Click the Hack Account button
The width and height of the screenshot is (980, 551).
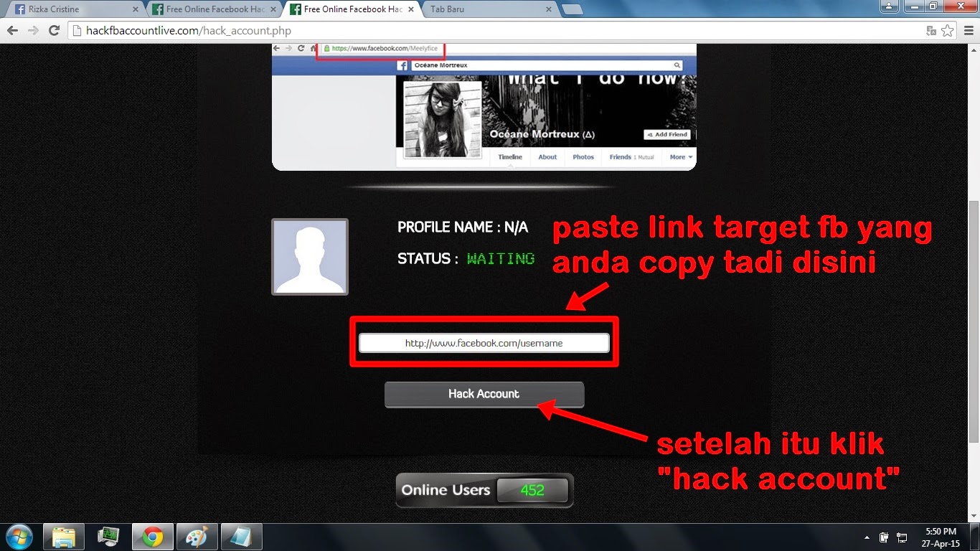[484, 394]
